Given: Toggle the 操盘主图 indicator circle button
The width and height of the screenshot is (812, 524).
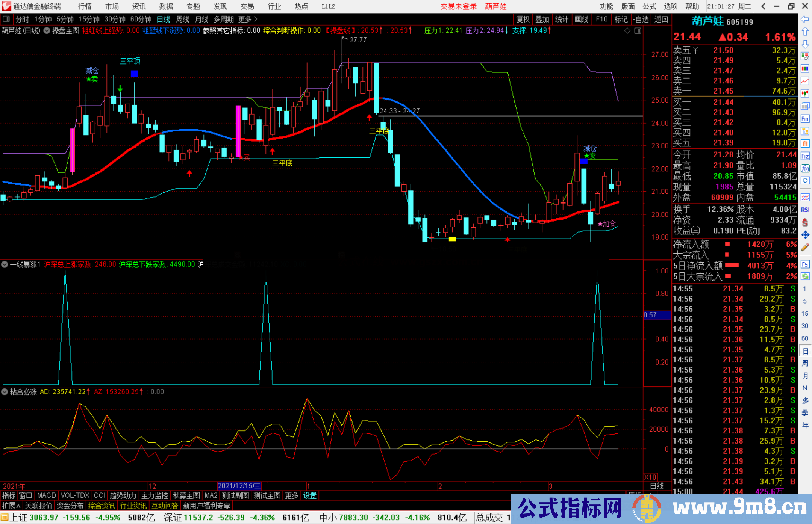Looking at the screenshot, I should pyautogui.click(x=47, y=30).
